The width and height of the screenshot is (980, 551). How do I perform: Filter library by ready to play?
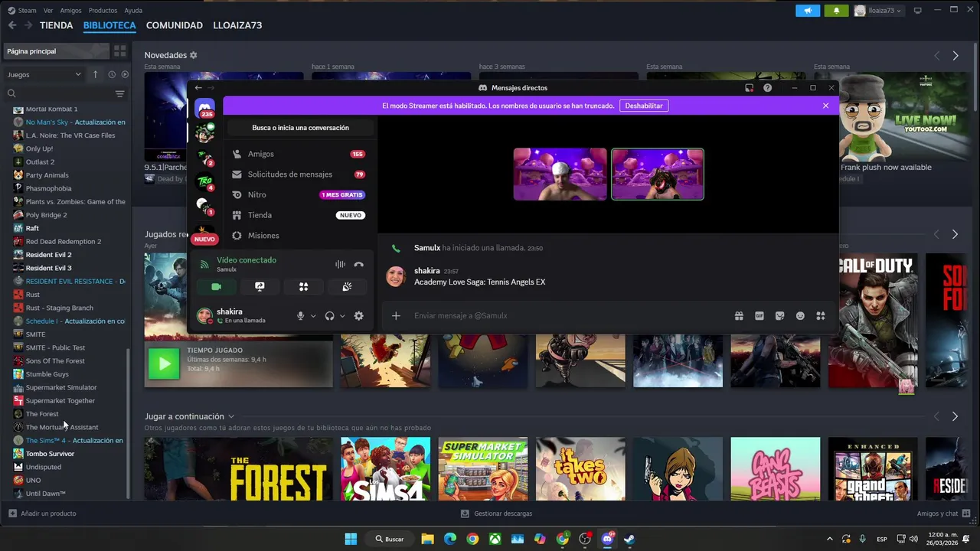tap(126, 74)
